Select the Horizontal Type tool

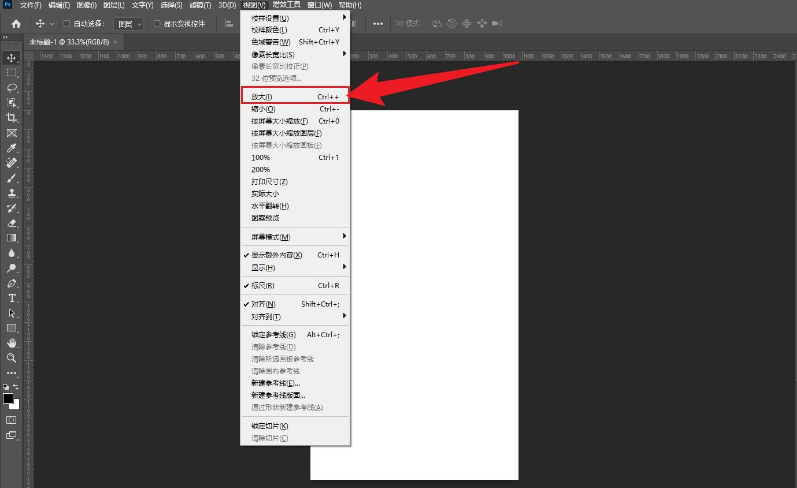pyautogui.click(x=12, y=298)
